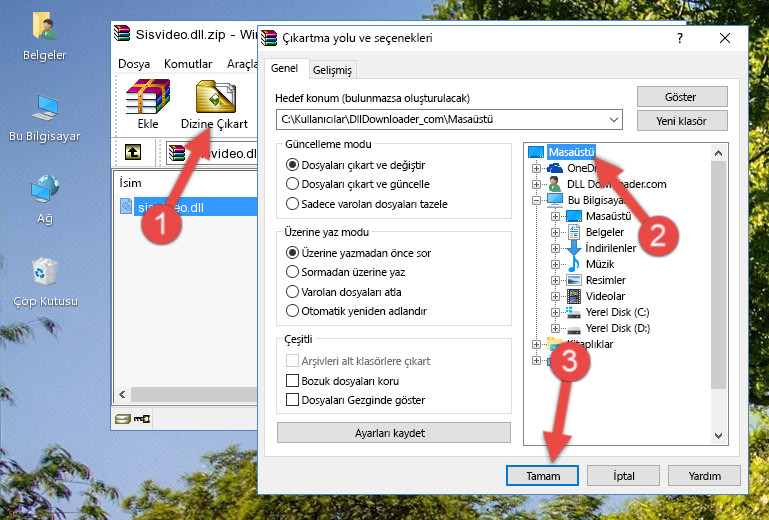Expand the Belgeler tree node

(555, 232)
